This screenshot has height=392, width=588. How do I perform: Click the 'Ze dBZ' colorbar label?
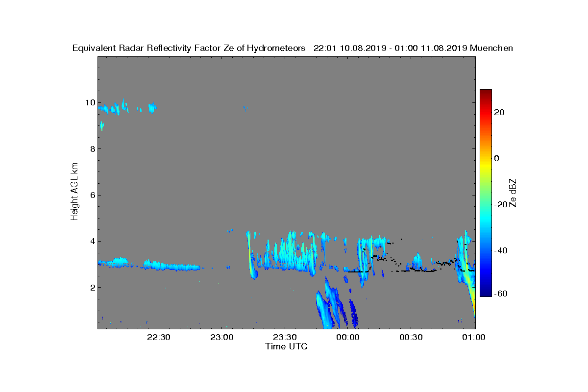click(513, 193)
